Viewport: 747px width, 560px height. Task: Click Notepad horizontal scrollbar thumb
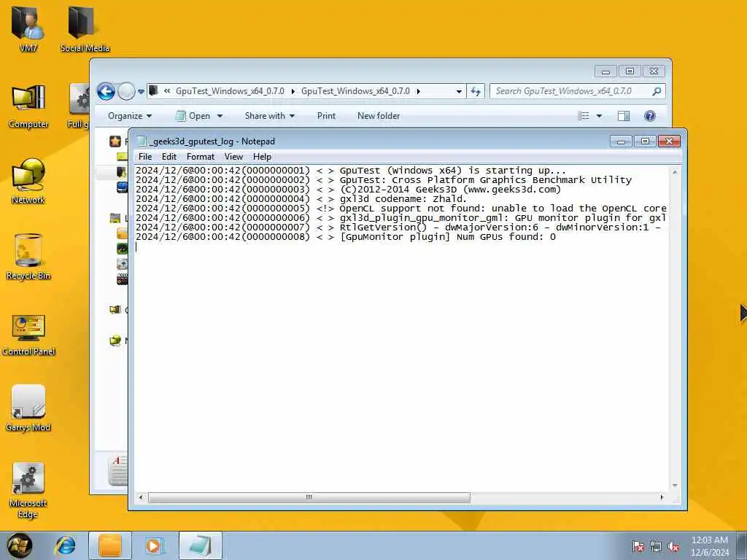tap(309, 497)
